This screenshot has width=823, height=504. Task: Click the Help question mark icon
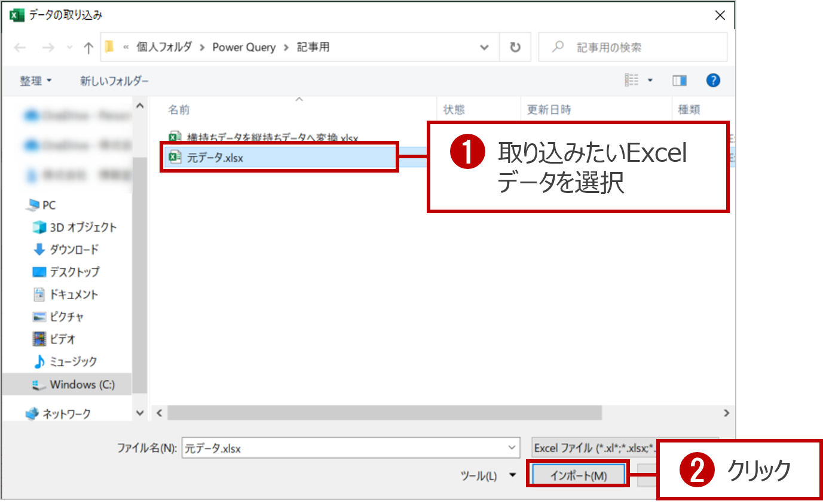[713, 80]
